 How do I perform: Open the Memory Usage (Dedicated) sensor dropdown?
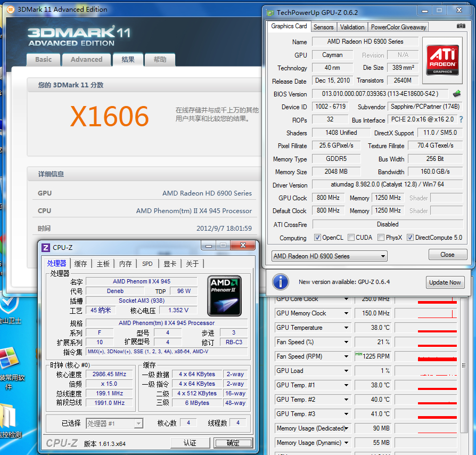point(346,428)
